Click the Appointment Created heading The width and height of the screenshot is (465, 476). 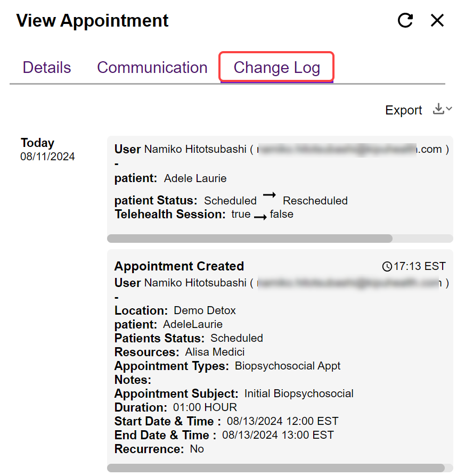point(179,266)
